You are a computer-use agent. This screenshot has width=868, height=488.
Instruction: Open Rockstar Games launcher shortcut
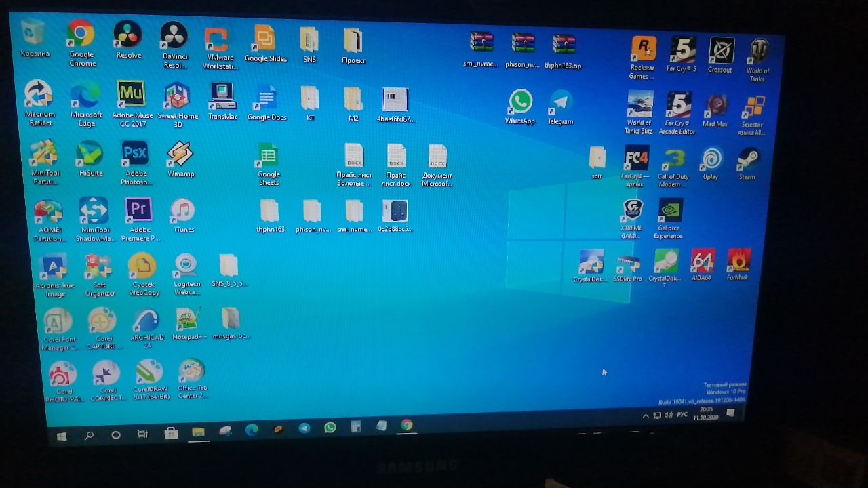[x=643, y=58]
